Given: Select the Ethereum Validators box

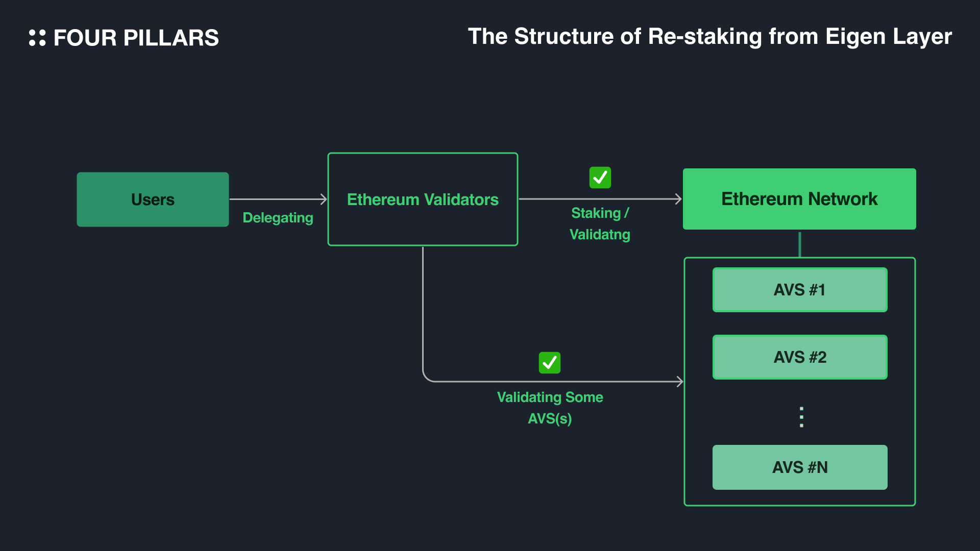Looking at the screenshot, I should [x=423, y=199].
